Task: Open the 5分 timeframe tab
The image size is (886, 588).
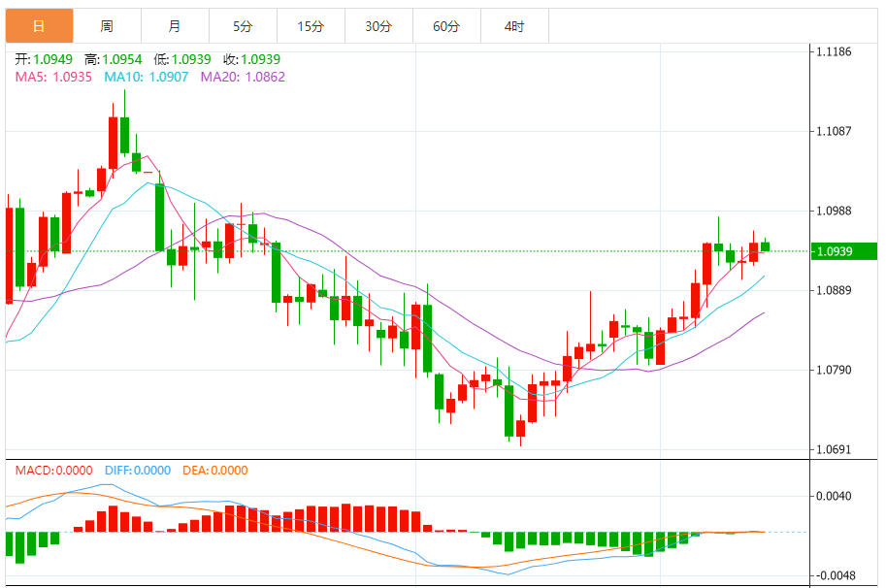Action: (x=243, y=26)
